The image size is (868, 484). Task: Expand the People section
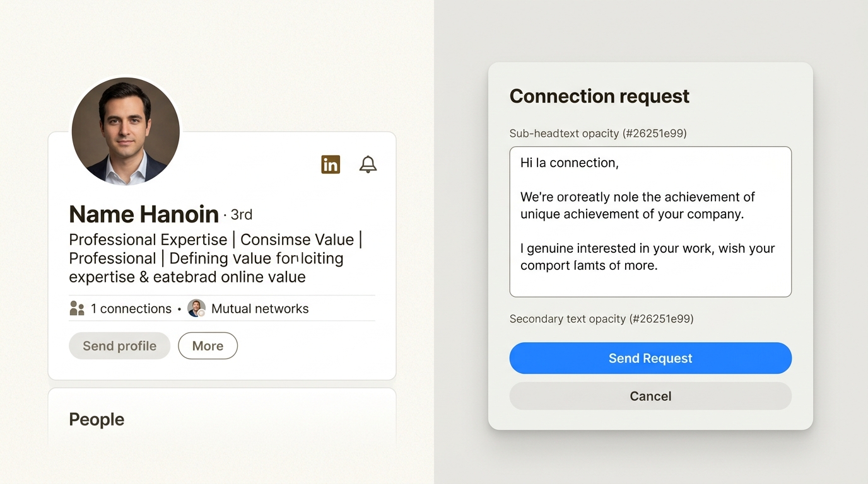click(97, 419)
